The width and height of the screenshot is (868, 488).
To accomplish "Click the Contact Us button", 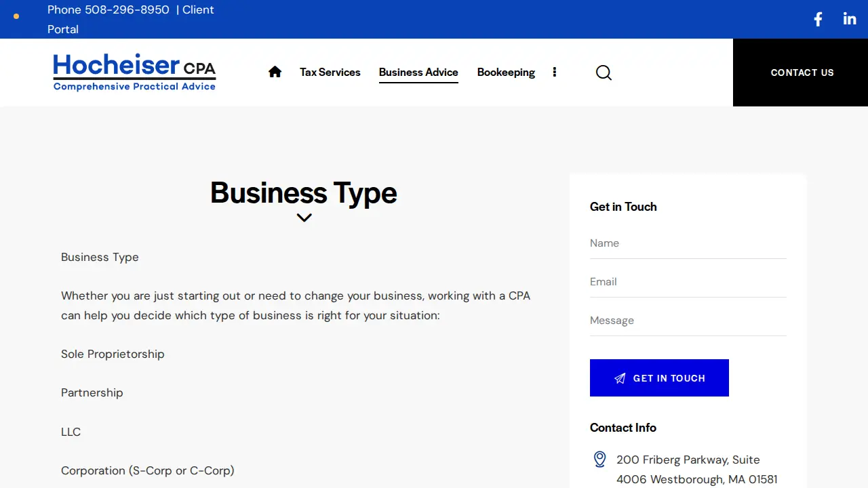I will [800, 73].
